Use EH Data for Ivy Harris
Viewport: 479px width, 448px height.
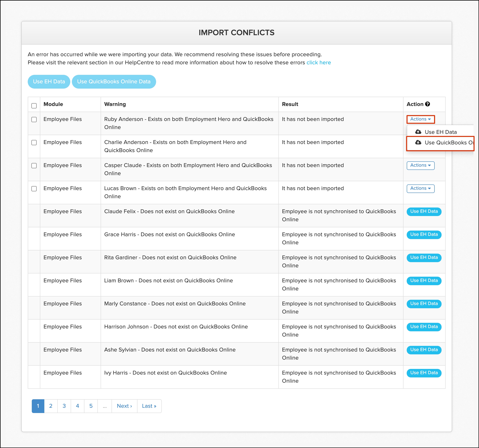[424, 373]
